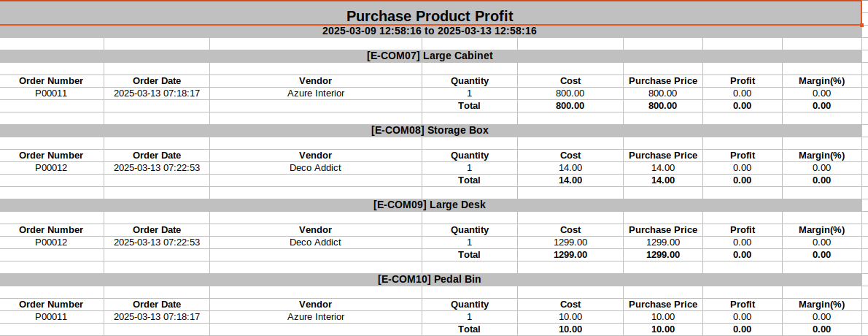
Task: Click the '[E-COM07] Large Cabinet' header row
Action: click(430, 56)
